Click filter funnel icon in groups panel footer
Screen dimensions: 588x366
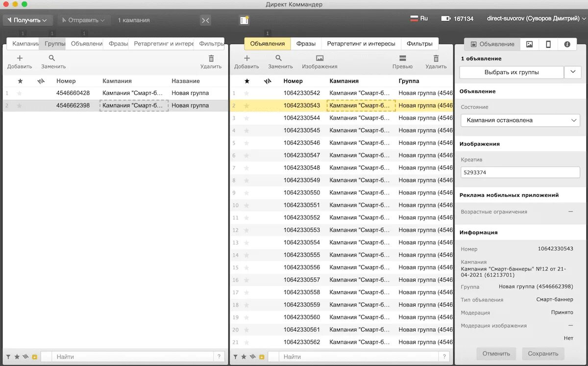pos(9,357)
